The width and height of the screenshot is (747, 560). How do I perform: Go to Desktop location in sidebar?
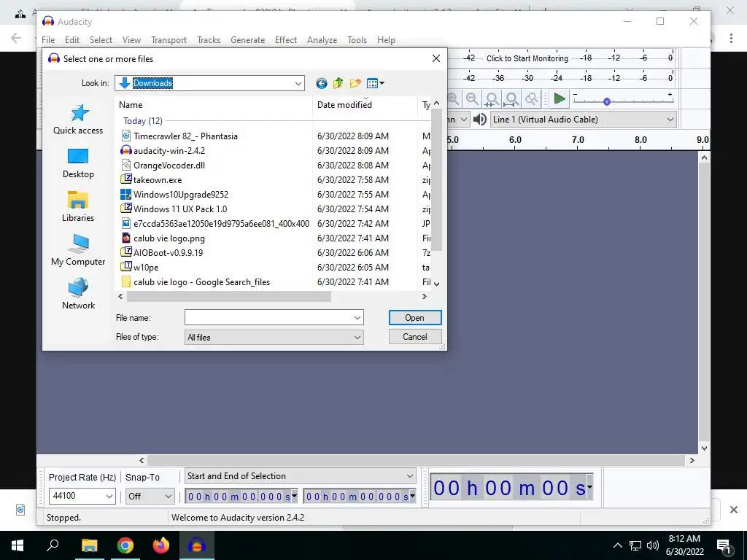(78, 163)
